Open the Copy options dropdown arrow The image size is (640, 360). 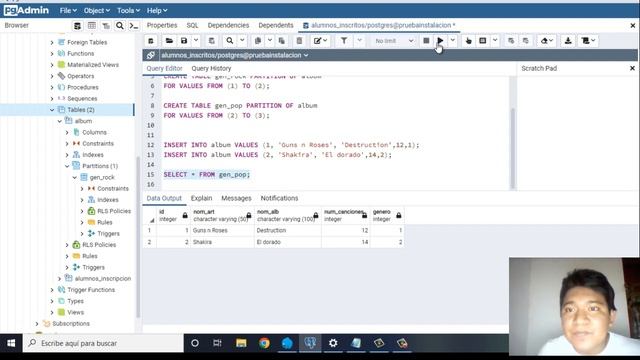pyautogui.click(x=270, y=40)
